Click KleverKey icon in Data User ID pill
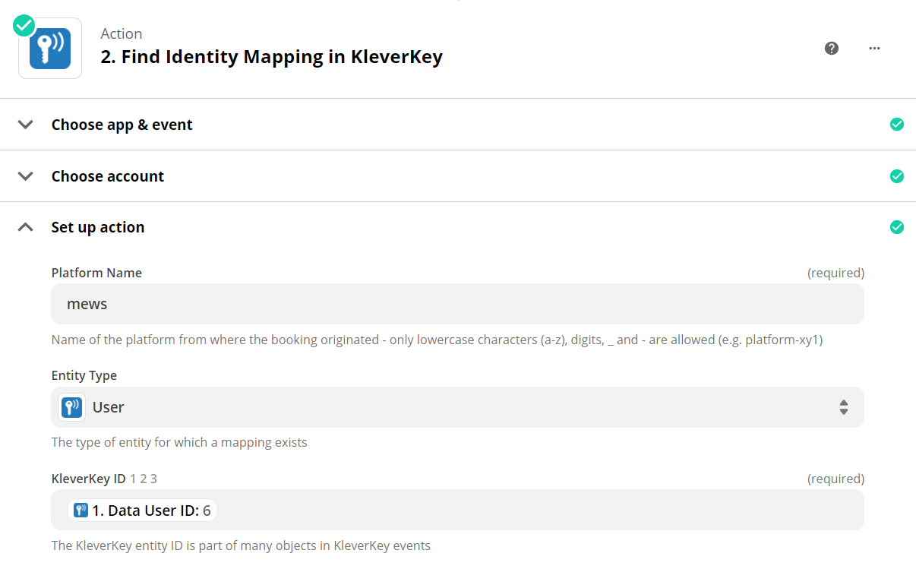The height and width of the screenshot is (588, 916). pyautogui.click(x=81, y=511)
